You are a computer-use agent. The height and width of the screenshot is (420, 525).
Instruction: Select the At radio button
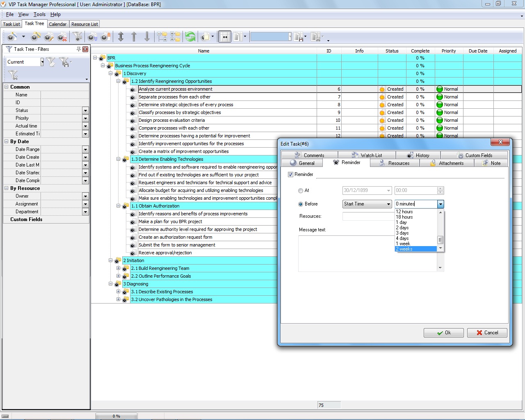[x=301, y=191]
